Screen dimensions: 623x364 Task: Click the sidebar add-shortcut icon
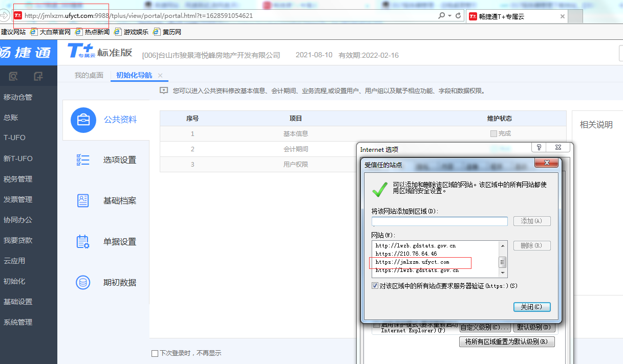tap(38, 76)
